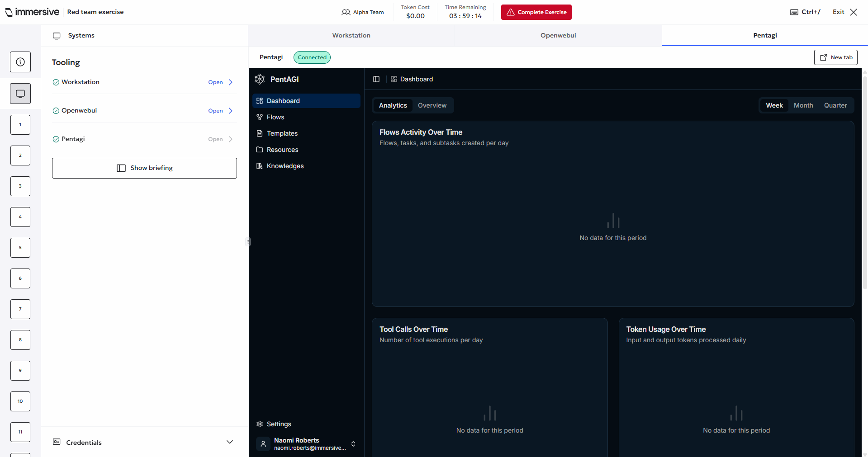Click the Tool Calls Over Time heading
This screenshot has height=457, width=868.
tap(413, 329)
